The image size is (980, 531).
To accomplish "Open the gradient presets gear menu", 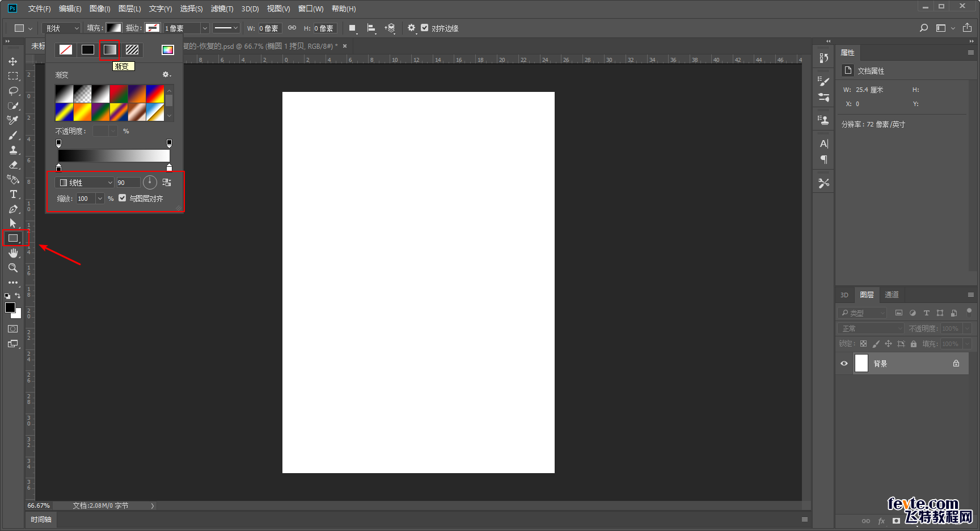I will coord(167,74).
